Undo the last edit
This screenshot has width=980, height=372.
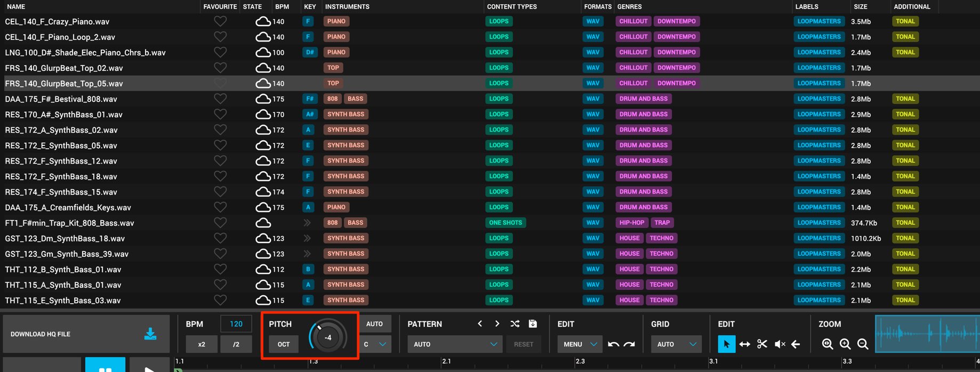[x=613, y=344]
